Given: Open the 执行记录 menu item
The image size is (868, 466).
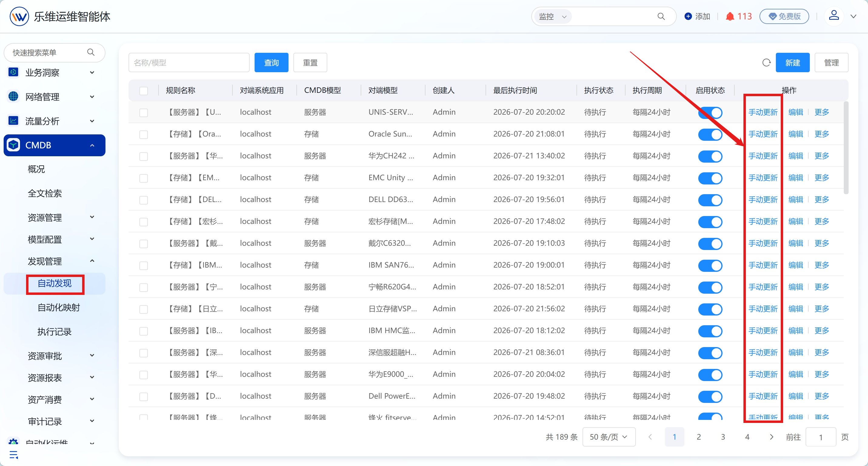Looking at the screenshot, I should tap(54, 332).
